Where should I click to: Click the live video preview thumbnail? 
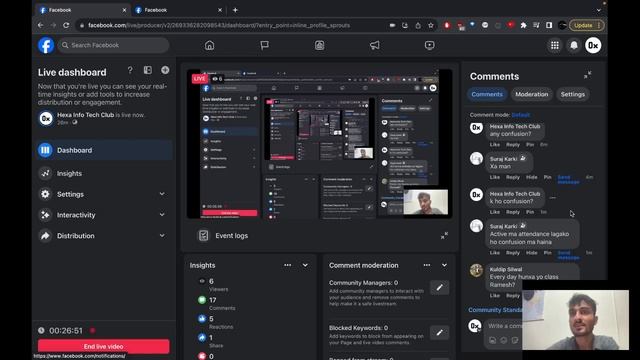pyautogui.click(x=320, y=144)
